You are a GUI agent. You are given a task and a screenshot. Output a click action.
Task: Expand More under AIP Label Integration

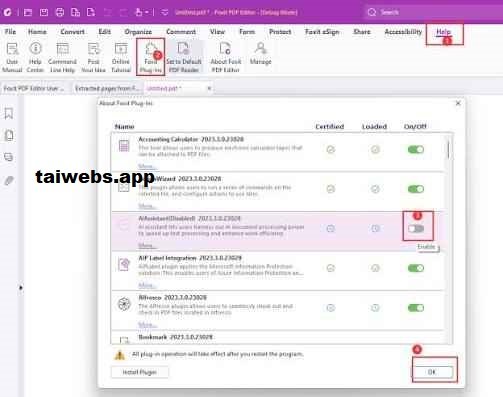[x=147, y=285]
